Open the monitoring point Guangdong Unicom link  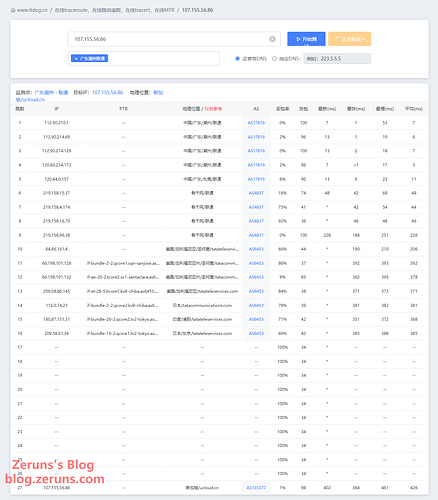pyautogui.click(x=51, y=92)
